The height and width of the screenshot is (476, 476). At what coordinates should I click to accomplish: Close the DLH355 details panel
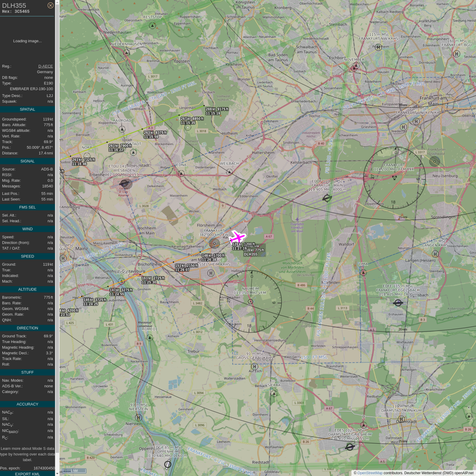coord(50,5)
